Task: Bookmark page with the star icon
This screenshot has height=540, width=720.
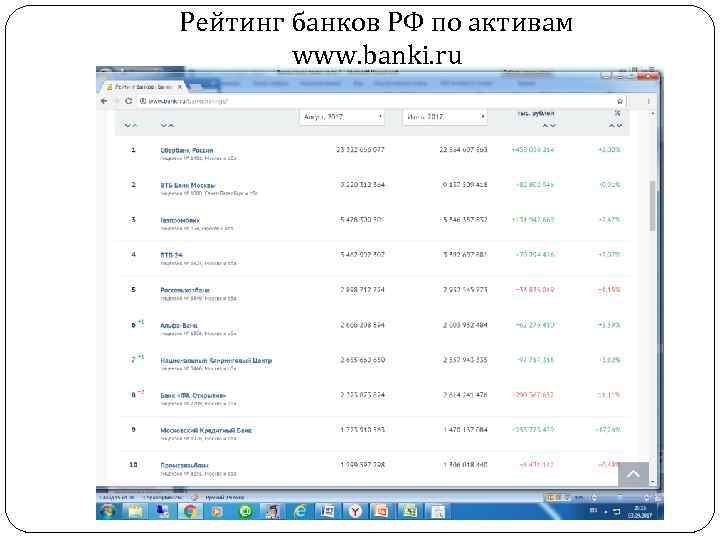Action: tap(620, 101)
